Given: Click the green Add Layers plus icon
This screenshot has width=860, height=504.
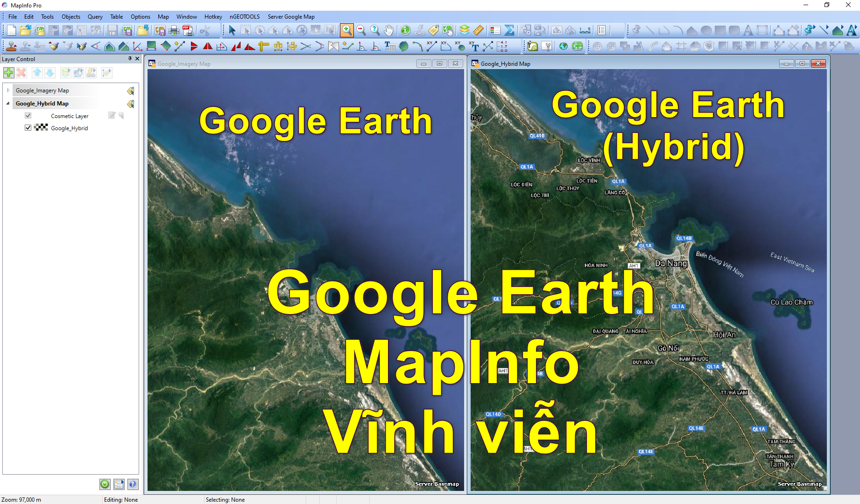Looking at the screenshot, I should (x=8, y=73).
